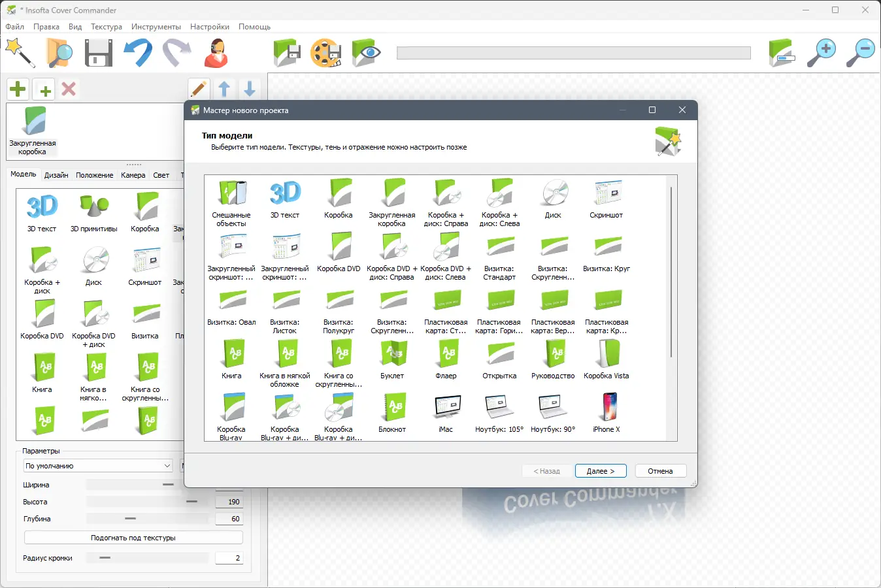881x588 pixels.
Task: Switch to the Камера tab
Action: coord(133,175)
